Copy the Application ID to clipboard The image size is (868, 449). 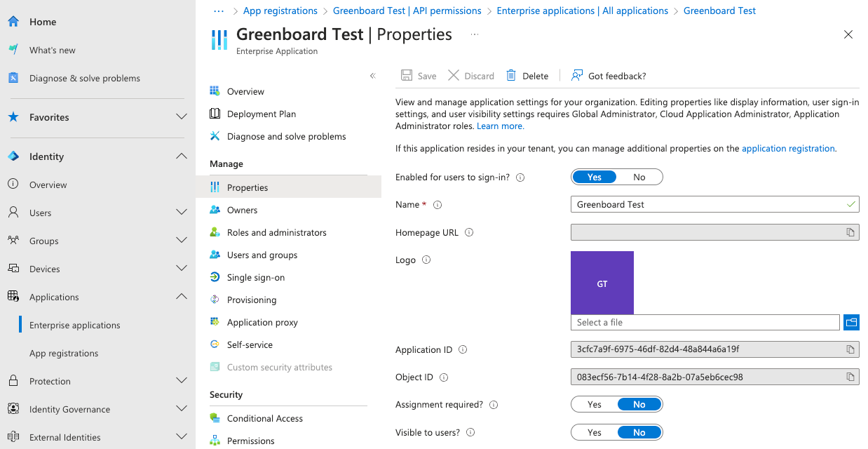tap(850, 349)
